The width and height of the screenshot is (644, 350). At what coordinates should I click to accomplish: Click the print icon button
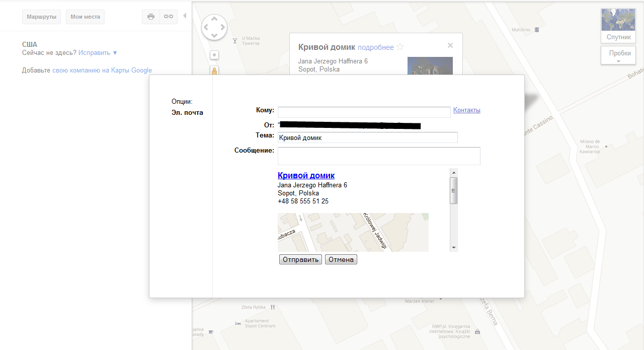point(151,17)
